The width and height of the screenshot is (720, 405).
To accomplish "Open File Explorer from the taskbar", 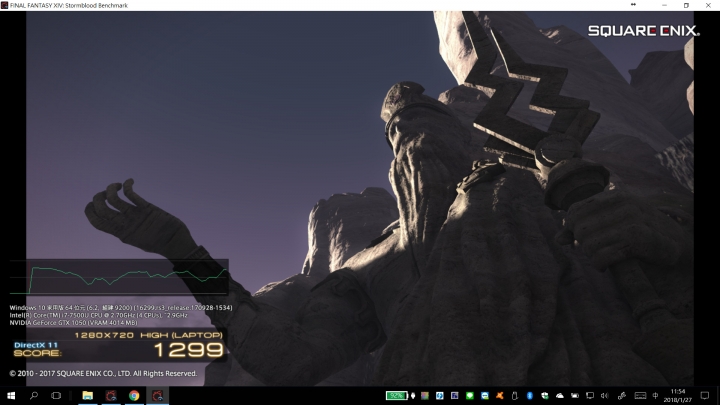I will coord(87,395).
